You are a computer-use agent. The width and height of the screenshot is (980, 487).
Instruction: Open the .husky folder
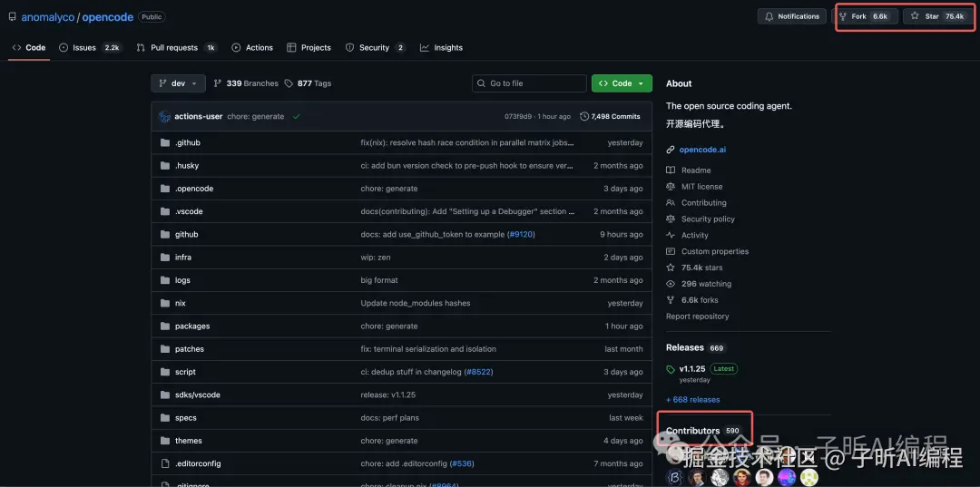click(187, 165)
